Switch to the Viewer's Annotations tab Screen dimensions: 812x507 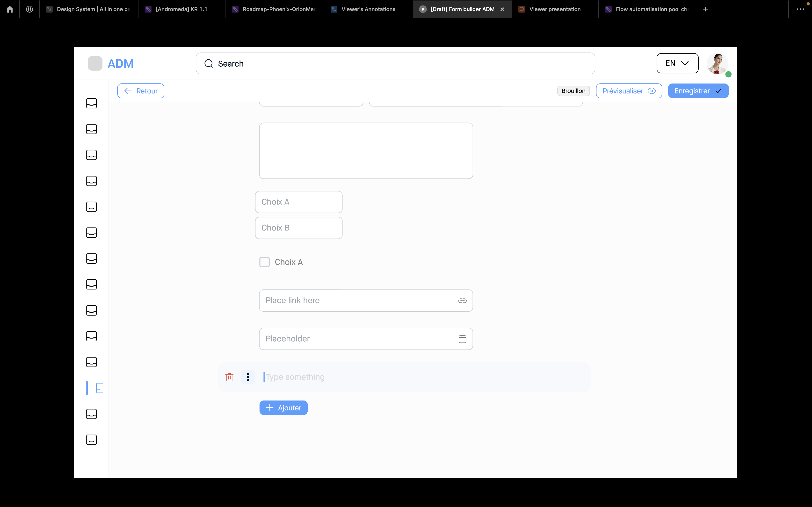tap(368, 9)
